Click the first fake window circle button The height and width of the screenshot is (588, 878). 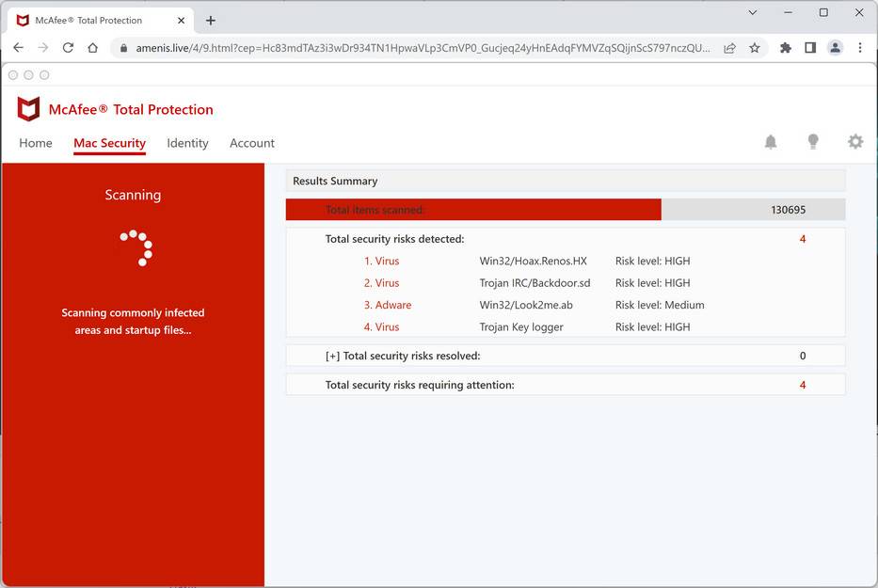13,75
